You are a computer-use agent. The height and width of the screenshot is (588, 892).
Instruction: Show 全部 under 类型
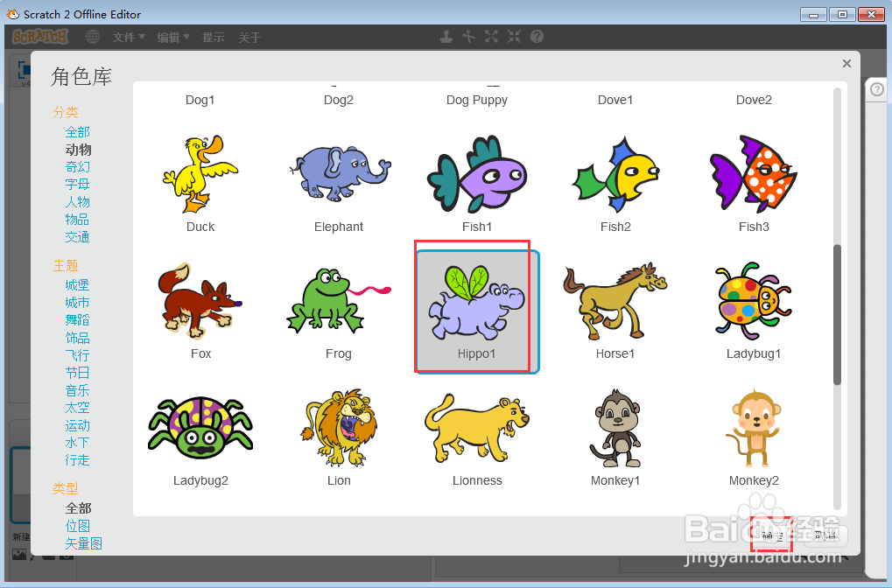click(79, 508)
